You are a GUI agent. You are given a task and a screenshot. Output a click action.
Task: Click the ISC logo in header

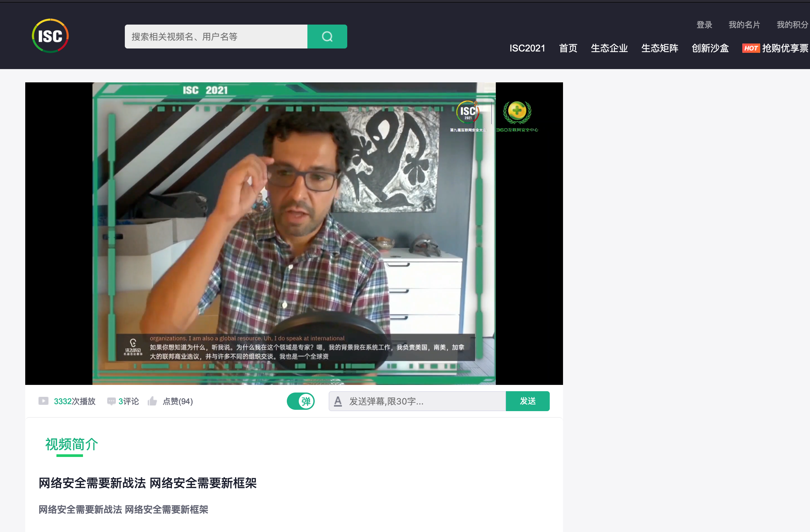pos(50,36)
